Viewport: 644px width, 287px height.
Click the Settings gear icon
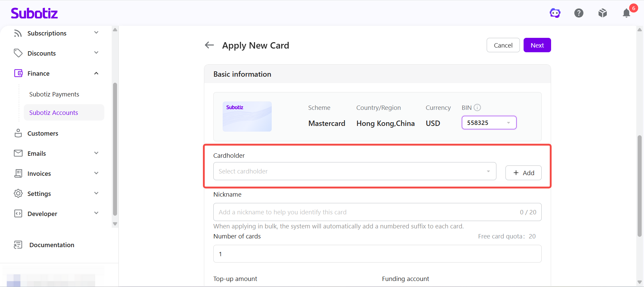coord(18,194)
